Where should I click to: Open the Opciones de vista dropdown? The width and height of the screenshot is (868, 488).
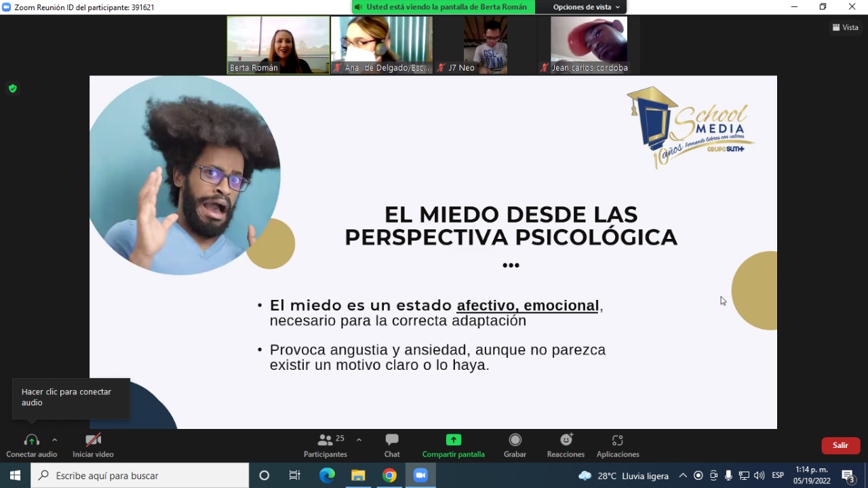coord(586,7)
